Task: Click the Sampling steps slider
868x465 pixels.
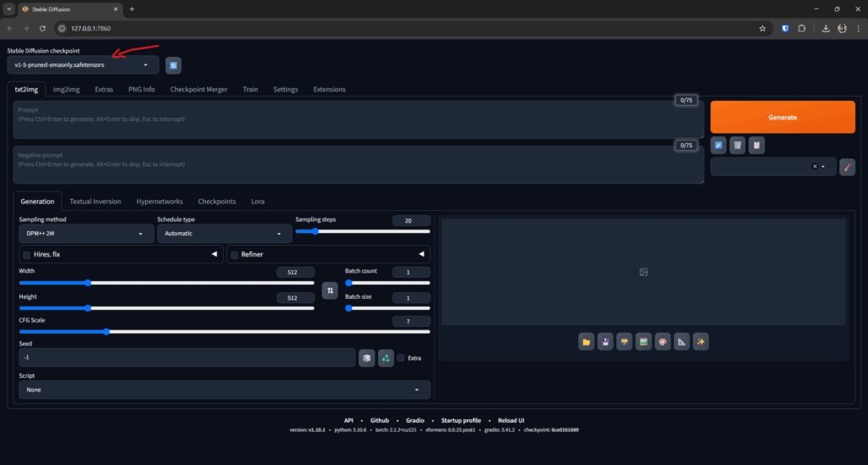Action: click(363, 232)
